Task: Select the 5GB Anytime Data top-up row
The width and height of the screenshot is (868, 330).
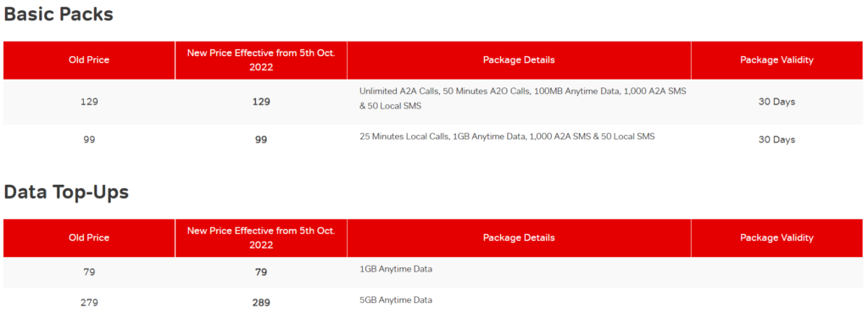Action: click(434, 303)
